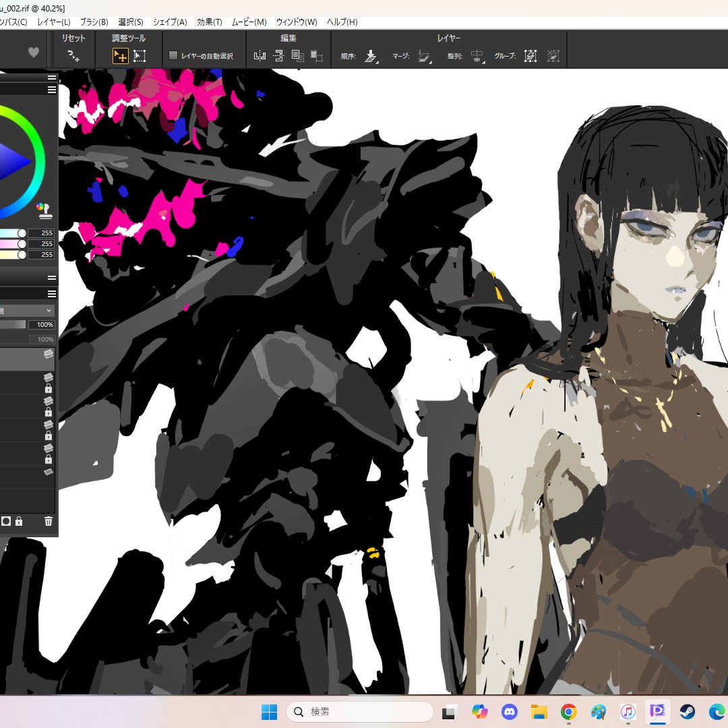Select the Layer Adjuster tool icon
The width and height of the screenshot is (728, 728).
click(x=120, y=56)
